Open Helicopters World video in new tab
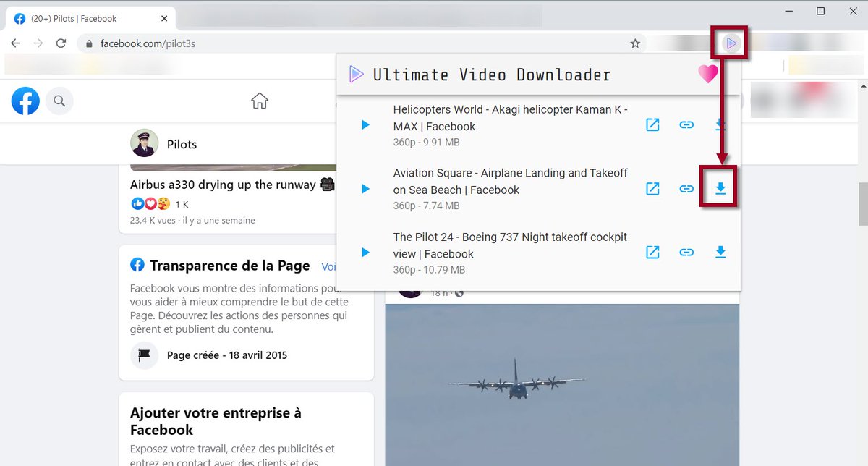 [652, 125]
